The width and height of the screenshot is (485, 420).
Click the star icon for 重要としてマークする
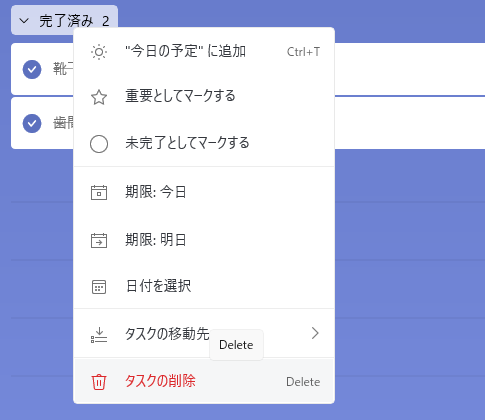[x=99, y=97]
